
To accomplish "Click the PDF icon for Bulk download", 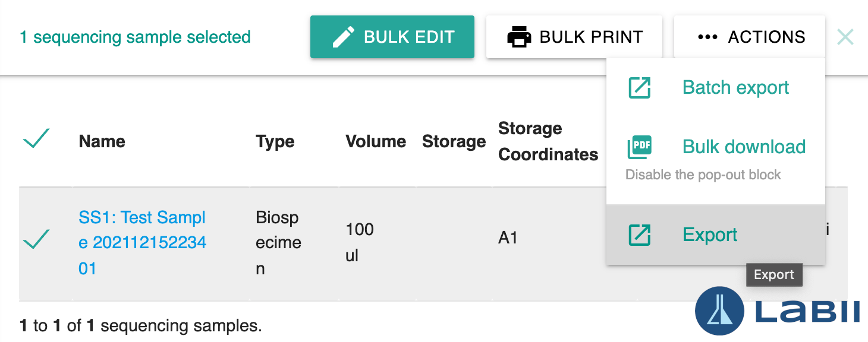I will coord(639,147).
